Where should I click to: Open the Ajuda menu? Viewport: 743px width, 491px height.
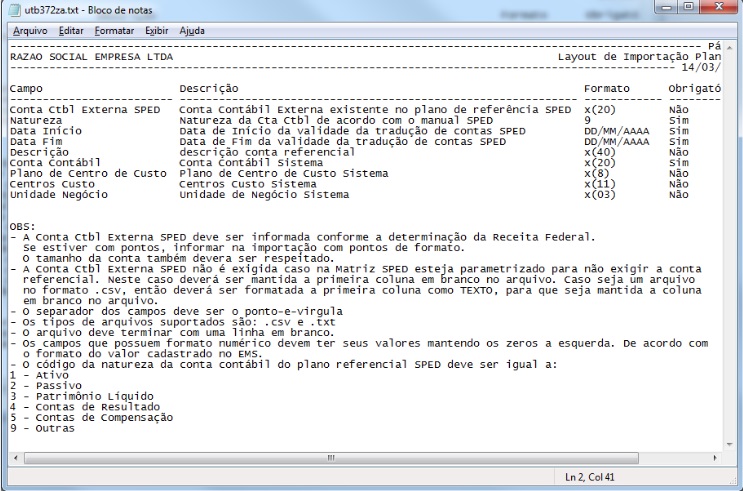[x=192, y=31]
